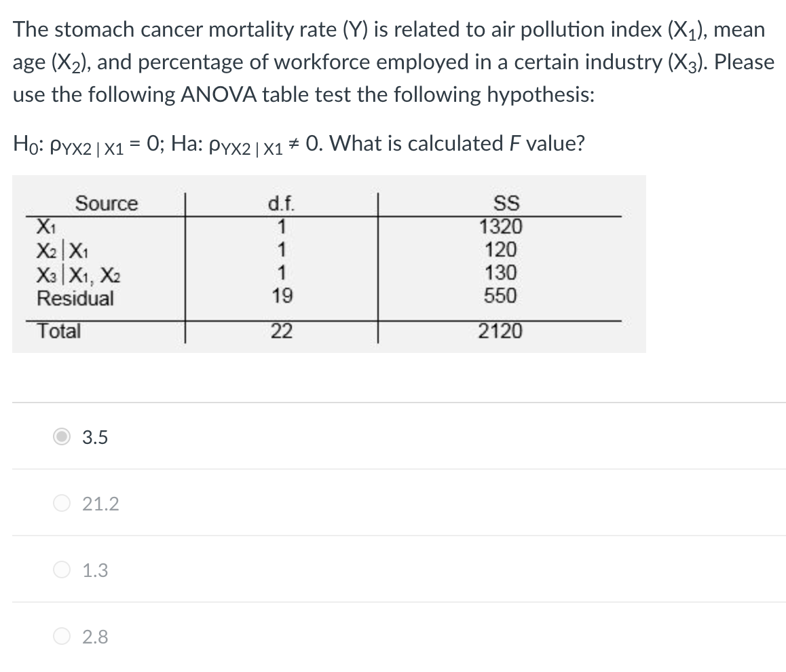The width and height of the screenshot is (786, 672).
Task: Click the Residual row label
Action: tap(75, 298)
